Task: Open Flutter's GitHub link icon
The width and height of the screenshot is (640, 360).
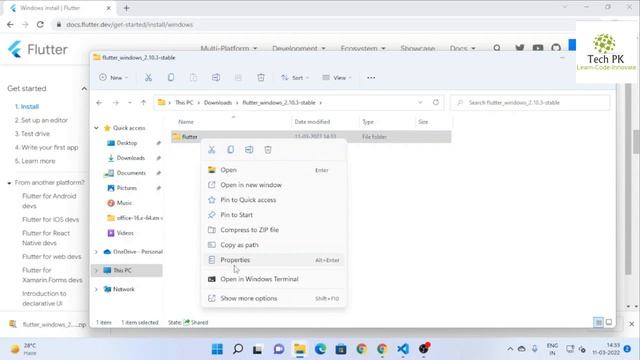Action: tap(556, 48)
